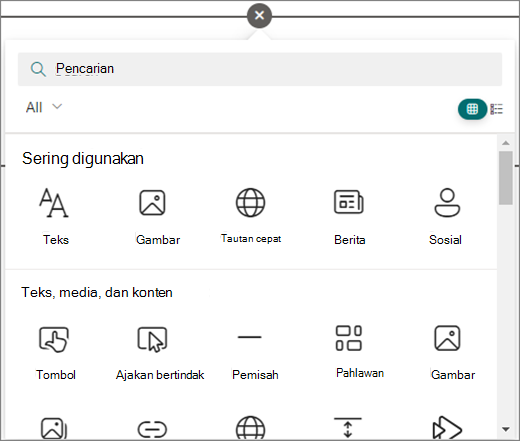Add Gambar from Sering digunakan
The width and height of the screenshot is (520, 441).
tap(157, 217)
